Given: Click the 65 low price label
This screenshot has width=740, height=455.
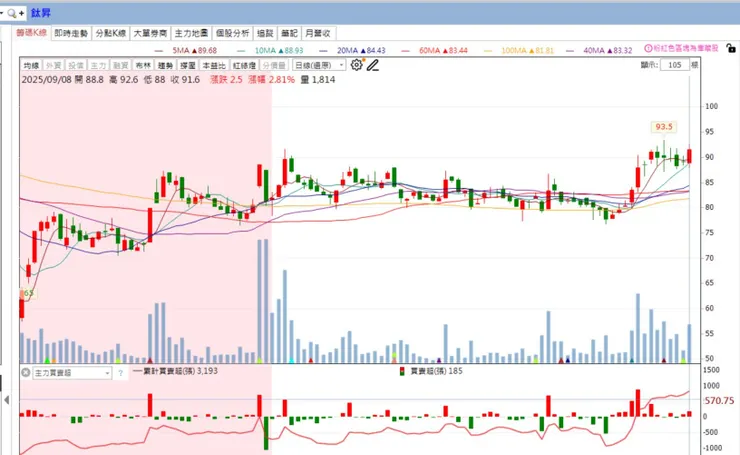Looking at the screenshot, I should pyautogui.click(x=28, y=293).
